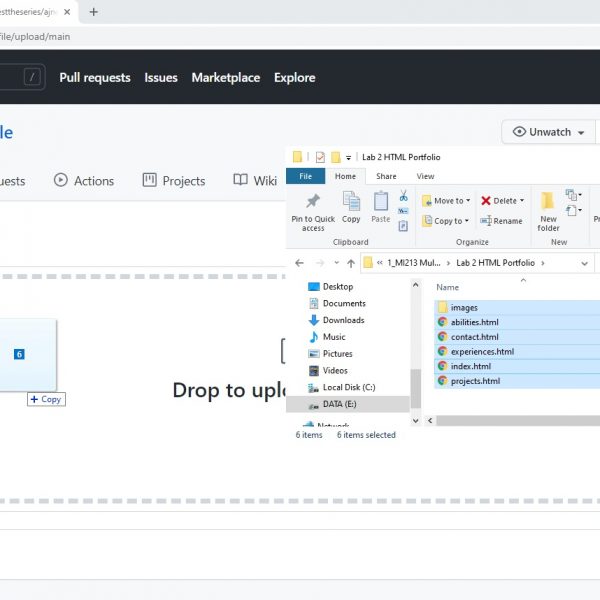Click the Back arrow in Explorer
This screenshot has height=600, width=600.
click(x=299, y=263)
